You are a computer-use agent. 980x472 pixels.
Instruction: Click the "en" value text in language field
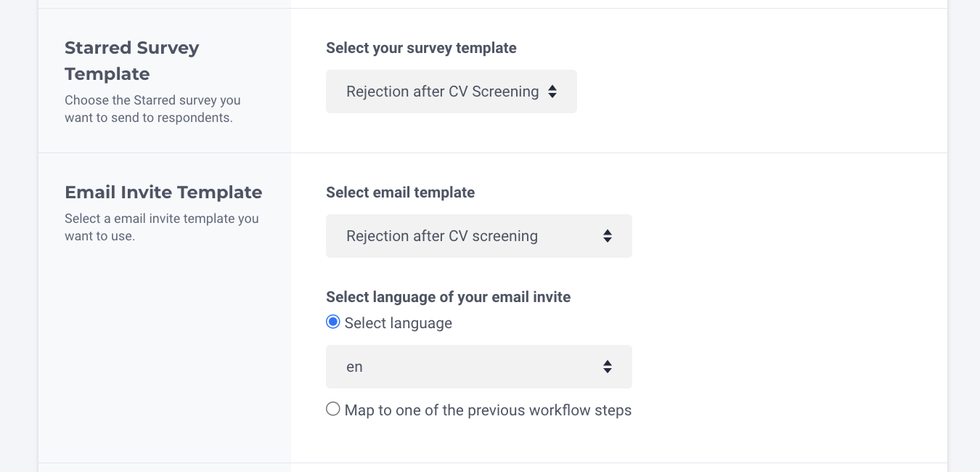point(354,367)
